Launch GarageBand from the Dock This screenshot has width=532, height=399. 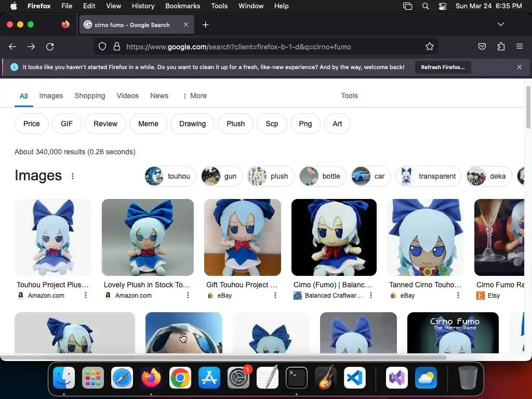(326, 378)
